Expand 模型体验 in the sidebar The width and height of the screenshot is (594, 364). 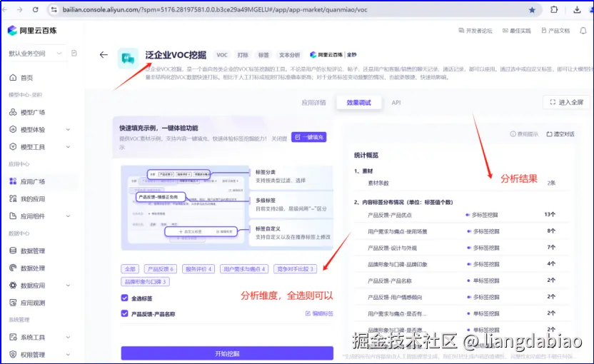pos(68,129)
